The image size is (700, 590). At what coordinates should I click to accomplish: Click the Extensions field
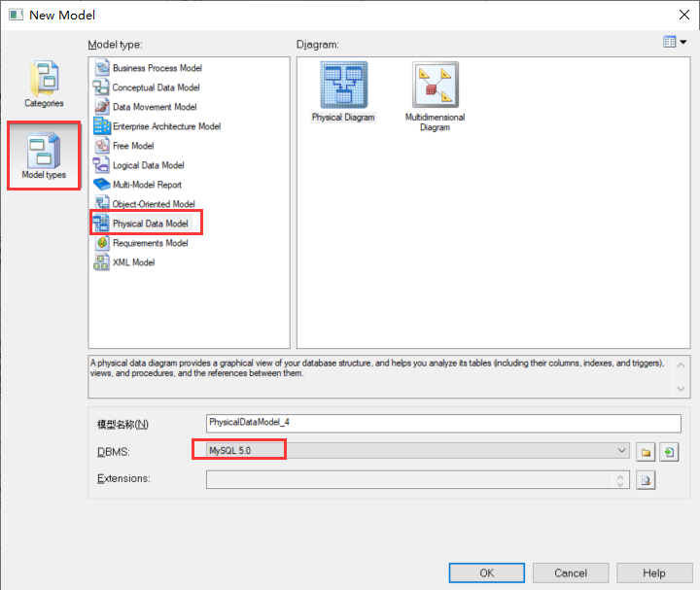(x=417, y=480)
